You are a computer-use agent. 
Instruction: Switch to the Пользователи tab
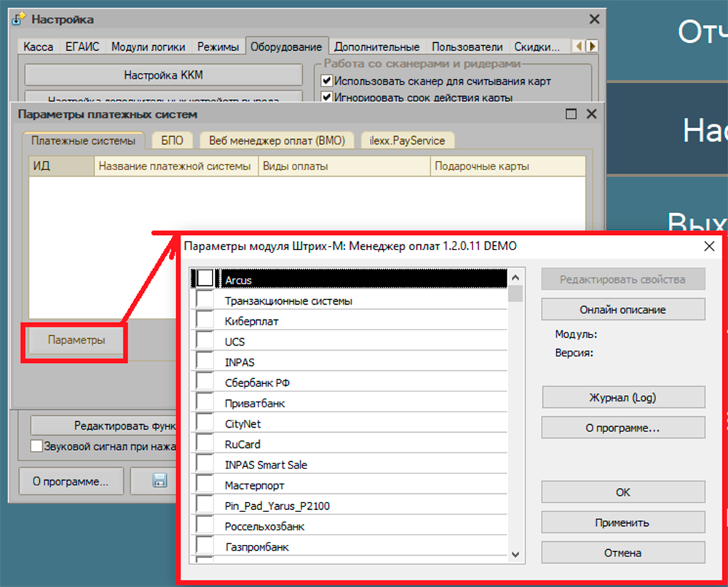pos(467,47)
